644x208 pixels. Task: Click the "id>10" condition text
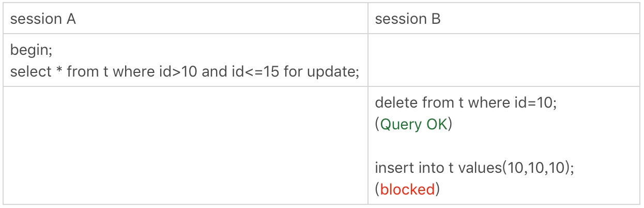[176, 71]
